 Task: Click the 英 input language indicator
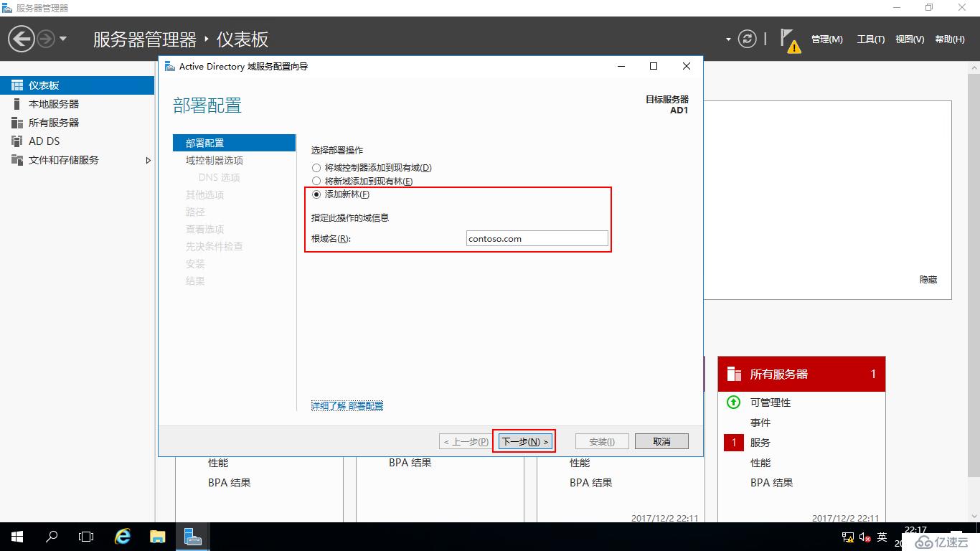click(x=882, y=537)
